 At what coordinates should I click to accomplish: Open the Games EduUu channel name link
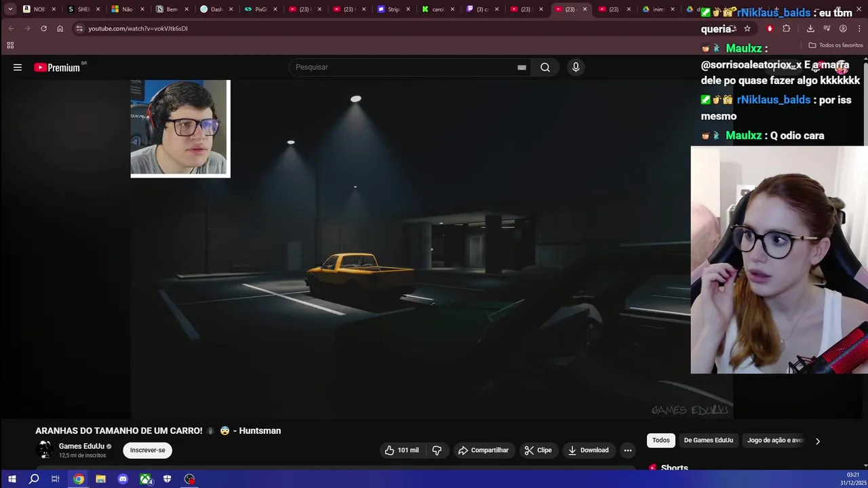[81, 446]
